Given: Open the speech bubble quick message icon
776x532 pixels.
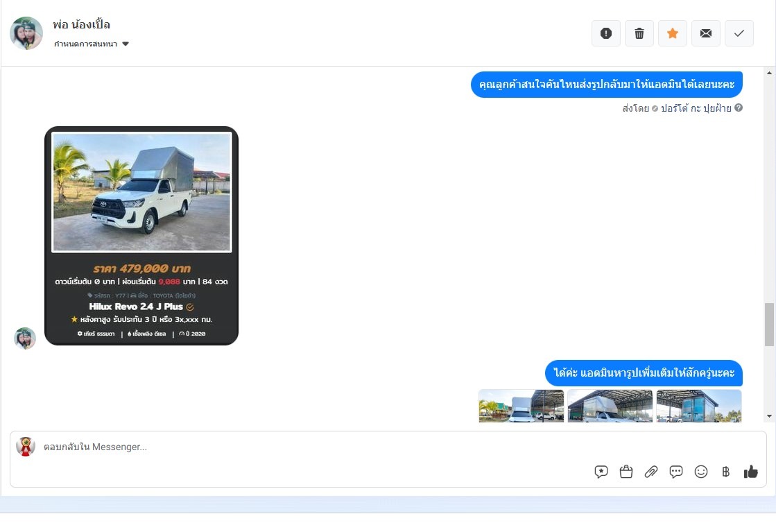Looking at the screenshot, I should (x=676, y=472).
